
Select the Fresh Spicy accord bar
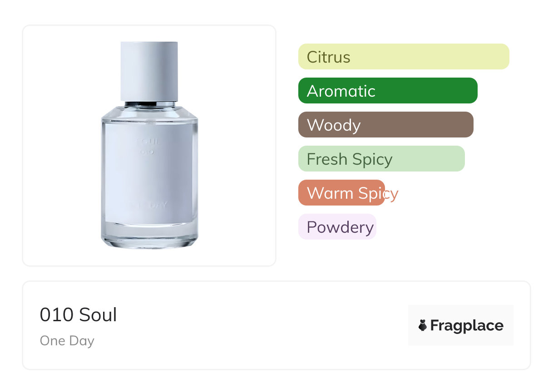381,159
